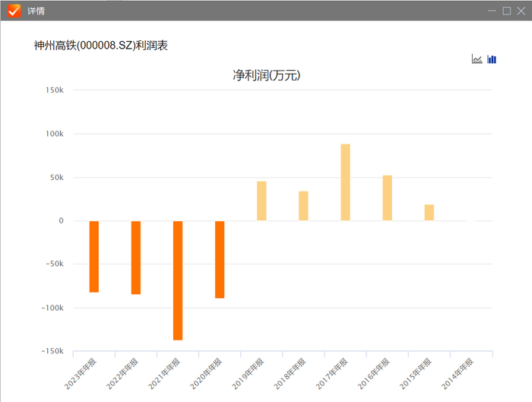Click the 150k y-axis label
532x402 pixels.
coord(55,90)
